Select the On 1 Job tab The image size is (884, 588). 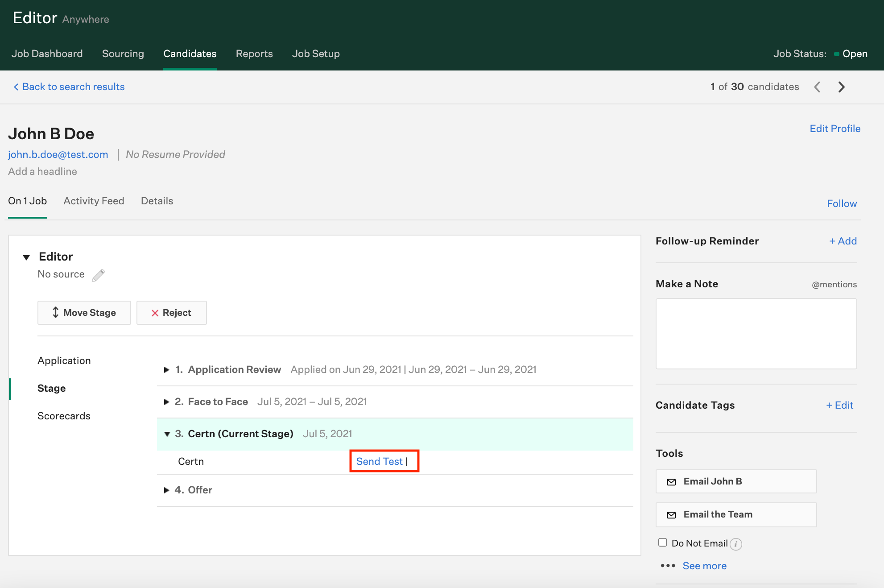(x=27, y=201)
